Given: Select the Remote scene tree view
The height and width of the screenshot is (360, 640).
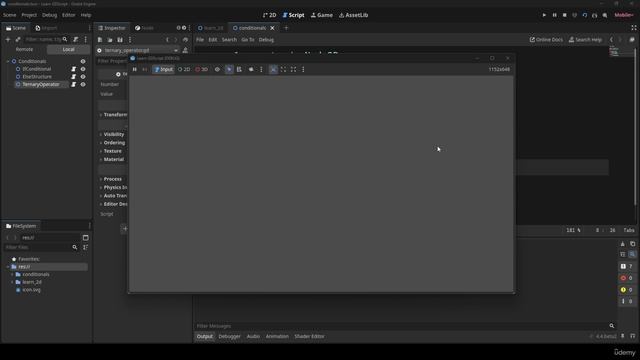Looking at the screenshot, I should click(24, 49).
